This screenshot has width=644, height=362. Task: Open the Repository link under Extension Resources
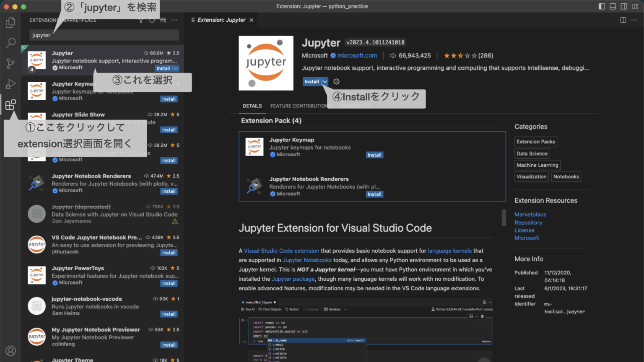[x=528, y=222]
